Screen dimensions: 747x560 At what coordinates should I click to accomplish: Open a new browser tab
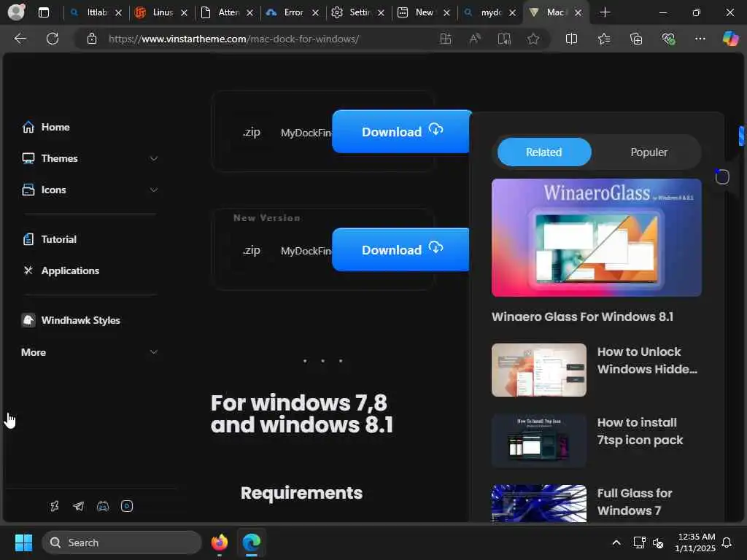point(605,12)
